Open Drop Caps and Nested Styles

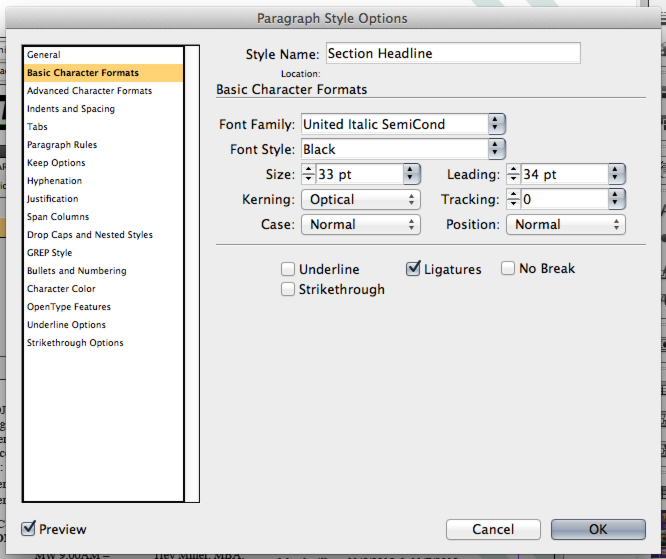coord(103,234)
